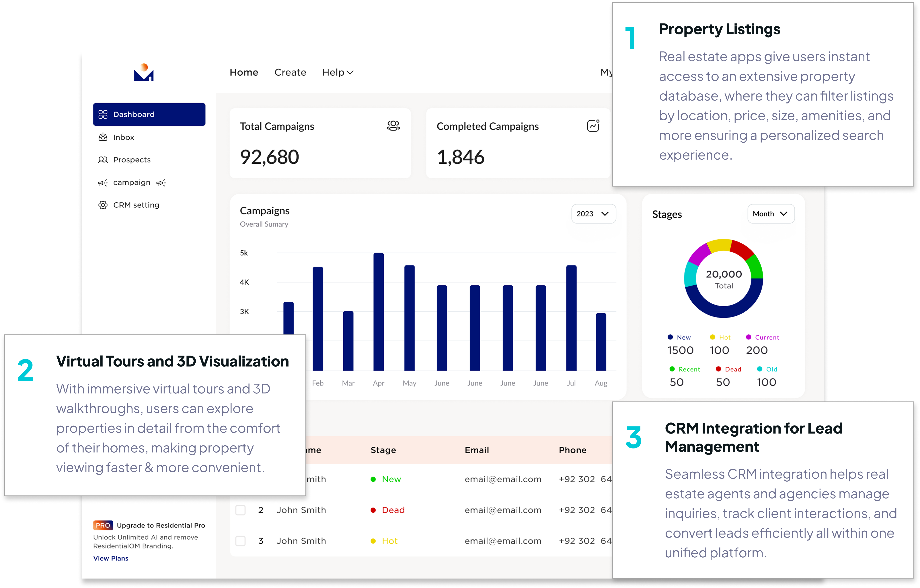
Task: Click users icon in Total Campaigns card
Action: click(393, 126)
